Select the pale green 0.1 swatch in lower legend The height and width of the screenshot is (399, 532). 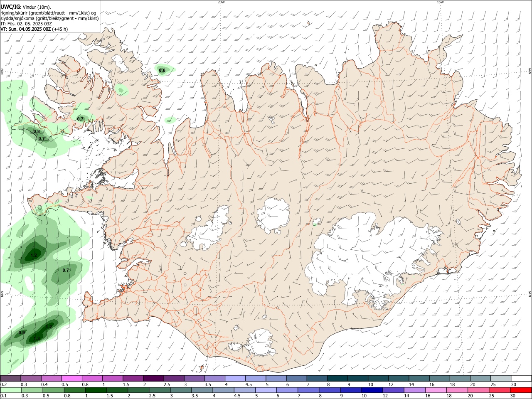point(11,390)
